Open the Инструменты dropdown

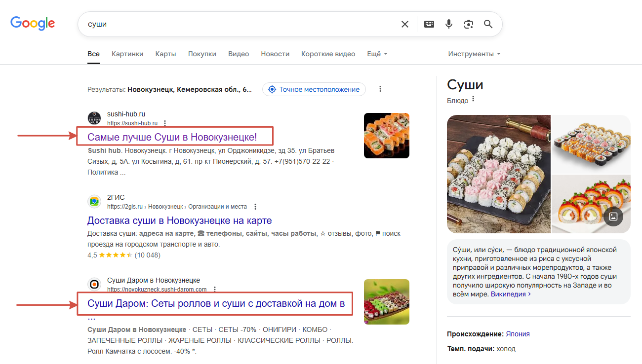474,54
